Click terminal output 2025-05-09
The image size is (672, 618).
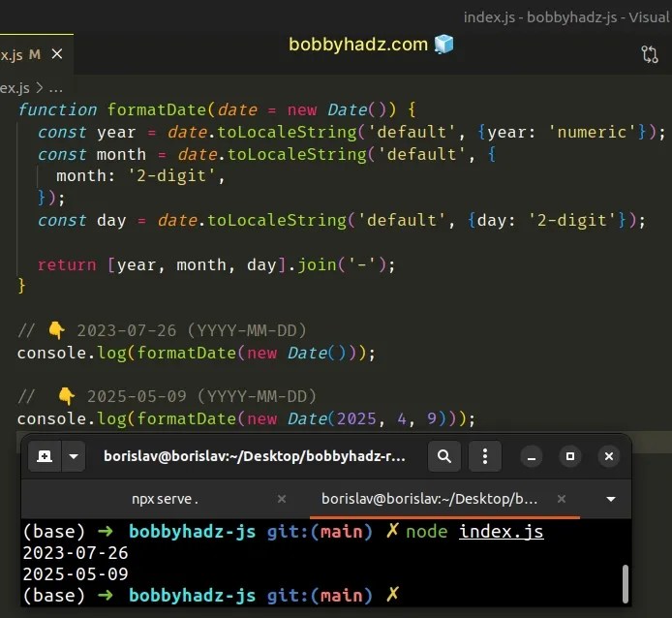[76, 573]
